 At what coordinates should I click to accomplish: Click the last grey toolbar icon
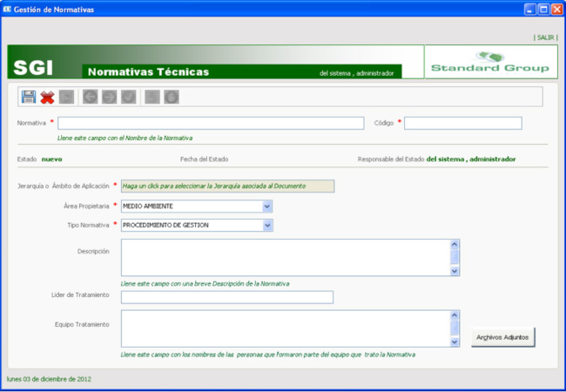(172, 97)
